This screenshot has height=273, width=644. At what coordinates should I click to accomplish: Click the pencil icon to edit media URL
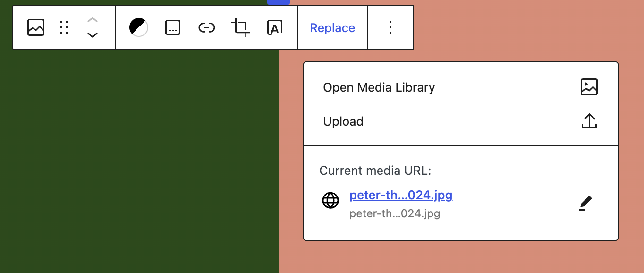(x=585, y=202)
